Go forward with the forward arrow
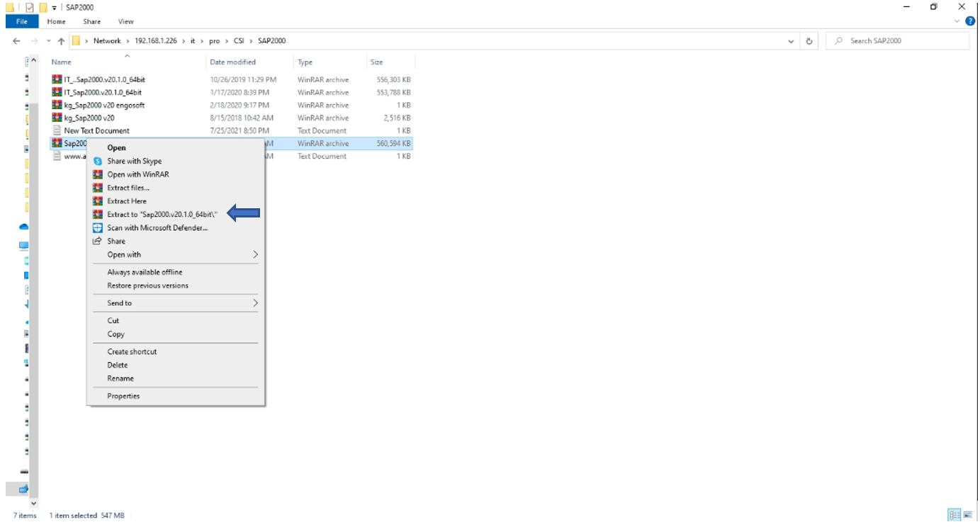980x527 pixels. coord(33,40)
